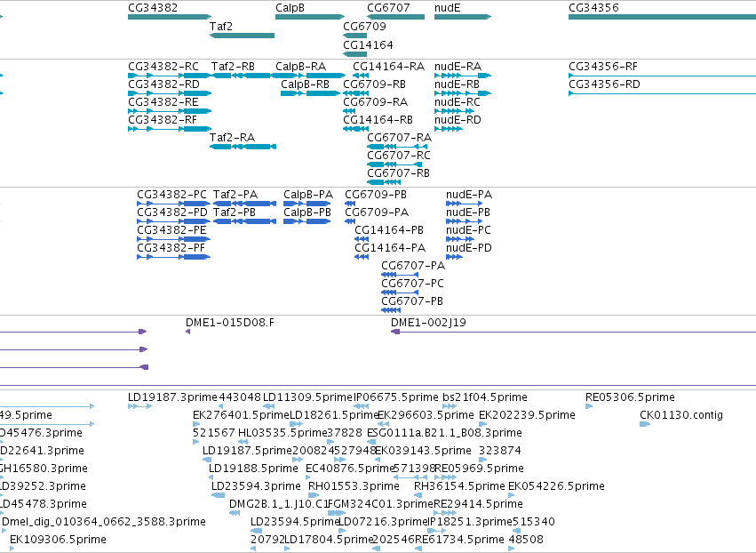
Task: Click transcript CG6709-RB
Action: (x=375, y=84)
